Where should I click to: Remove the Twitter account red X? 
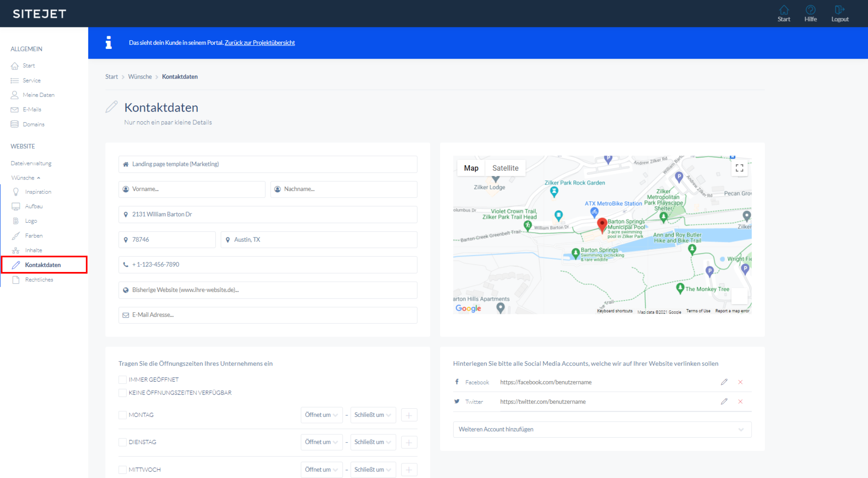740,401
